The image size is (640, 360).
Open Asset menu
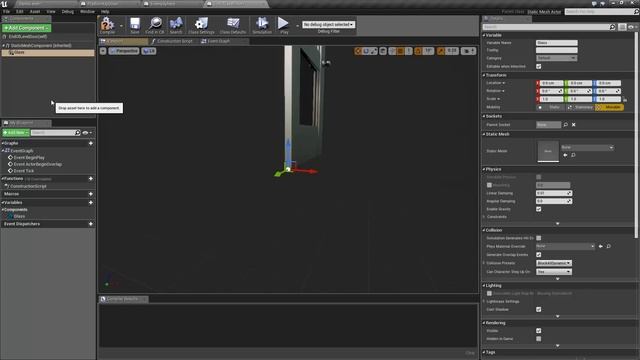35,11
